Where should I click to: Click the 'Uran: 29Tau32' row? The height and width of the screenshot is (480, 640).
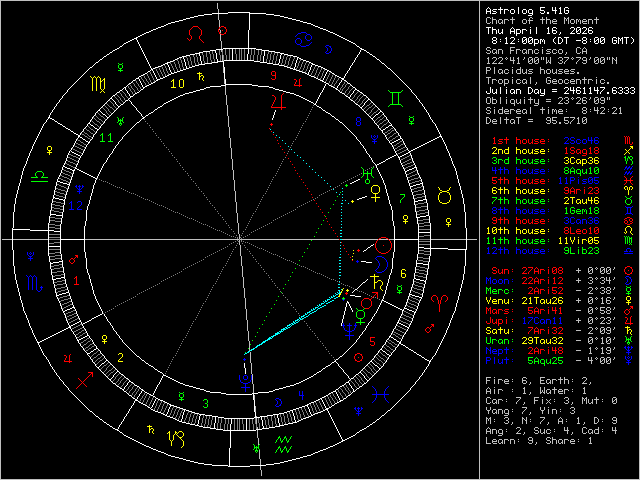[x=560, y=341]
